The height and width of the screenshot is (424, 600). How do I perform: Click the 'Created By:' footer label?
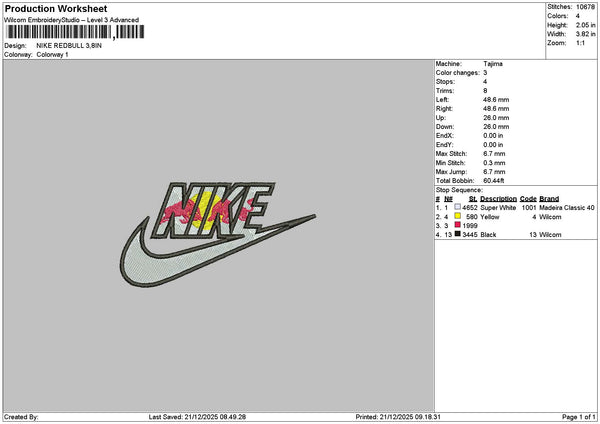pyautogui.click(x=21, y=417)
